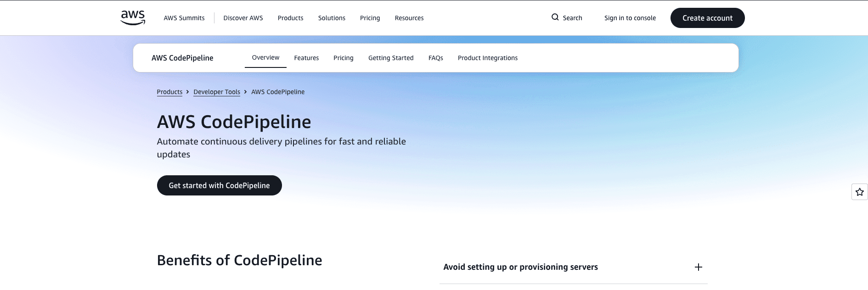Click the large AWS CodePipeline page heading
This screenshot has height=290, width=868.
tap(234, 122)
